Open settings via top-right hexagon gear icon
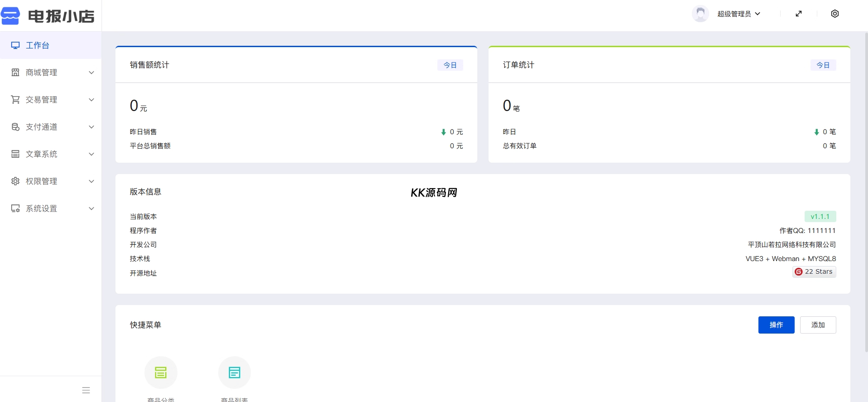The height and width of the screenshot is (402, 868). pos(835,14)
